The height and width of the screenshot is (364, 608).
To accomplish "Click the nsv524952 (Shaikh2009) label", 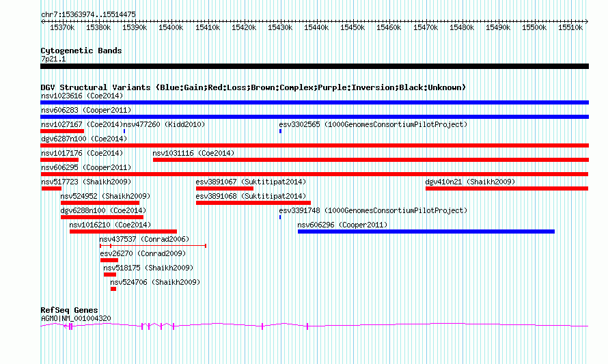I will (105, 196).
